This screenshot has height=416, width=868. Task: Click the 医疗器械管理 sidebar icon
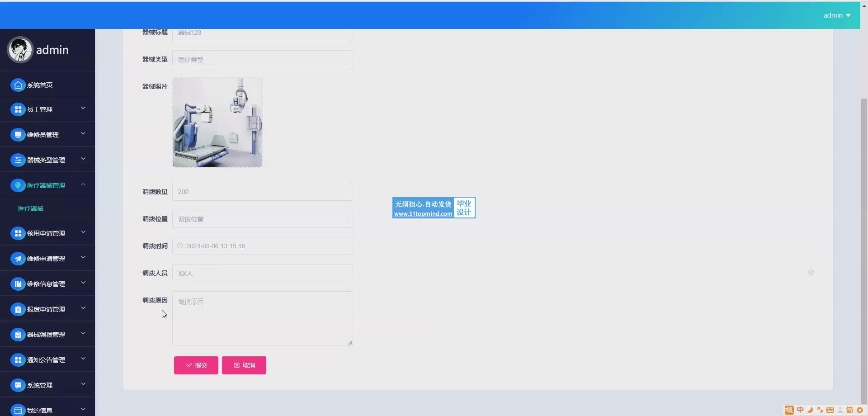tap(18, 185)
